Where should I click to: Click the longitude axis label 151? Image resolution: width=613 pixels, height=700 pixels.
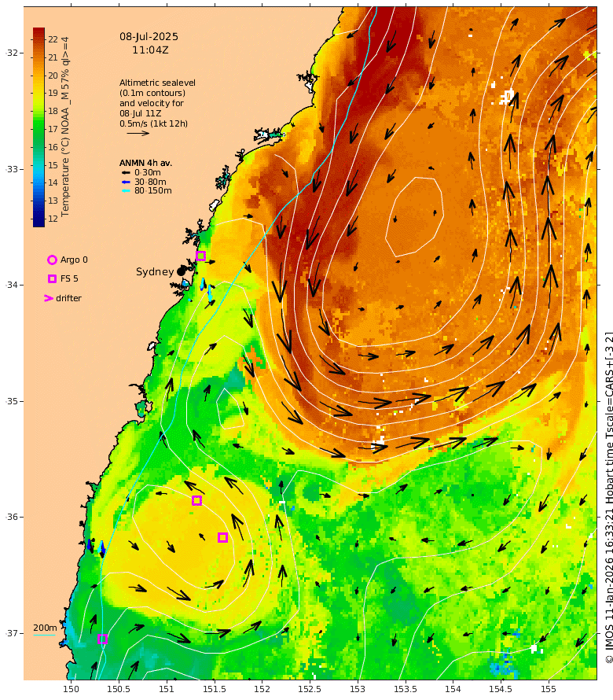point(167,689)
